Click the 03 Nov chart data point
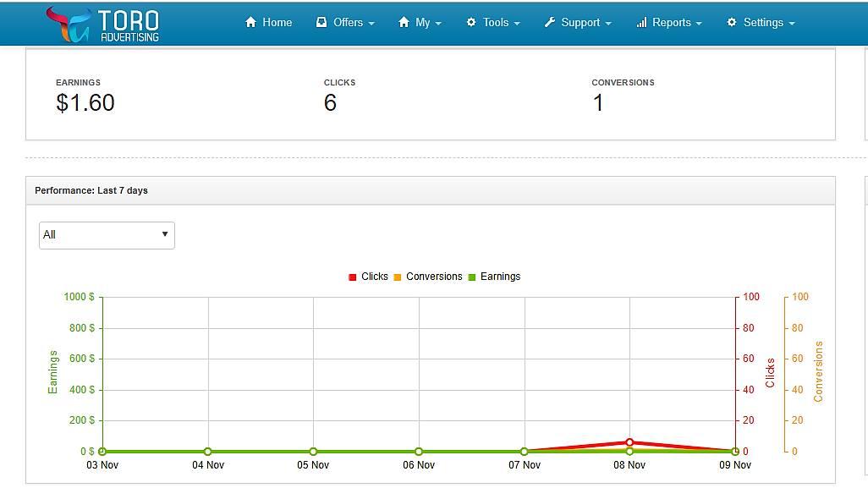Screen dimensions: 868x488 [102, 452]
